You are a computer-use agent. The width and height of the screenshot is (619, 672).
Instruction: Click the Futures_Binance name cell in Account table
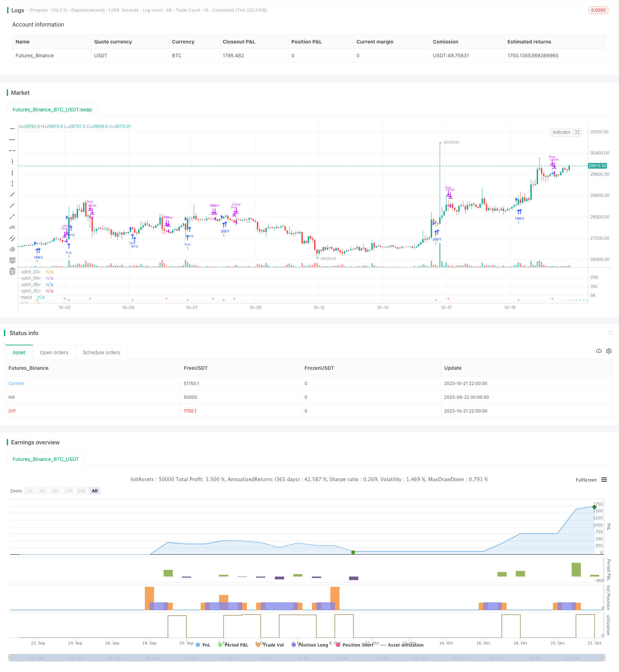(35, 55)
